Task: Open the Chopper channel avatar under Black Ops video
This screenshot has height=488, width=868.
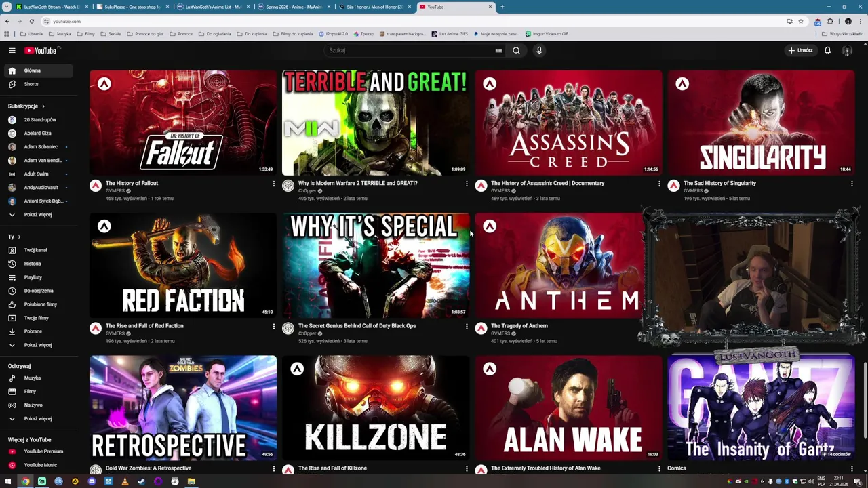Action: tap(288, 329)
